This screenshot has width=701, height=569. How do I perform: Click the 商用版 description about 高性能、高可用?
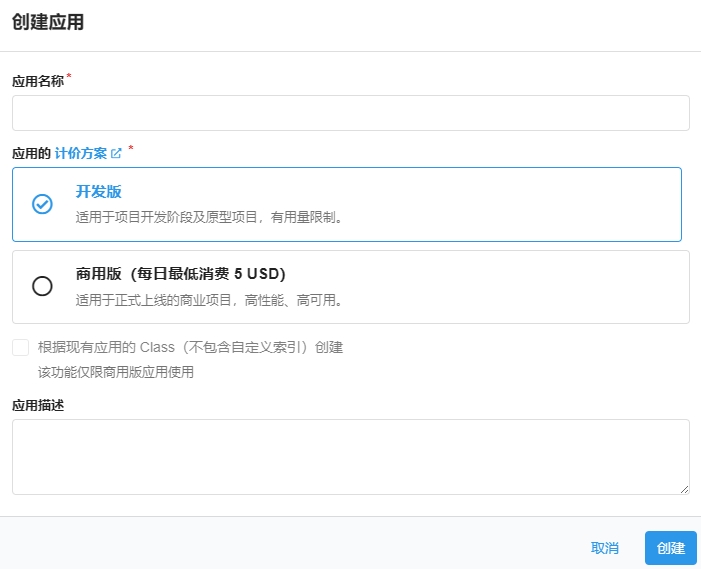[210, 299]
